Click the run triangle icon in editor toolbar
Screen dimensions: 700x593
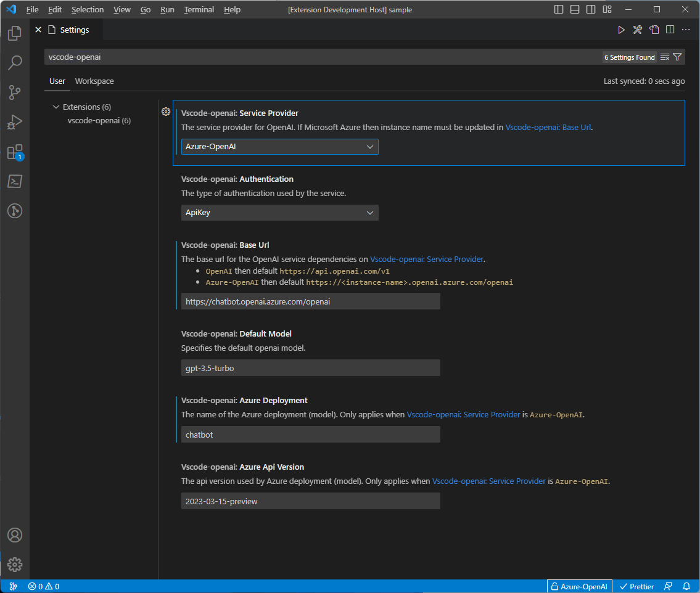point(621,30)
